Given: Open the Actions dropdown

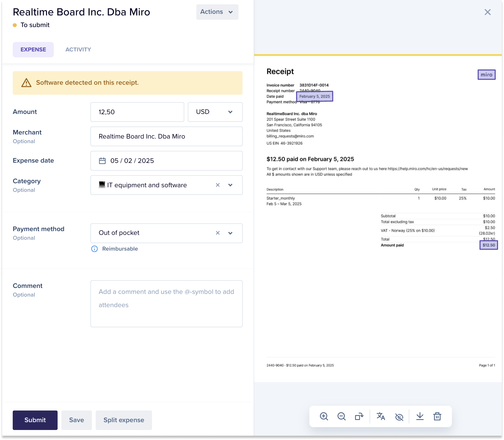Looking at the screenshot, I should [217, 12].
